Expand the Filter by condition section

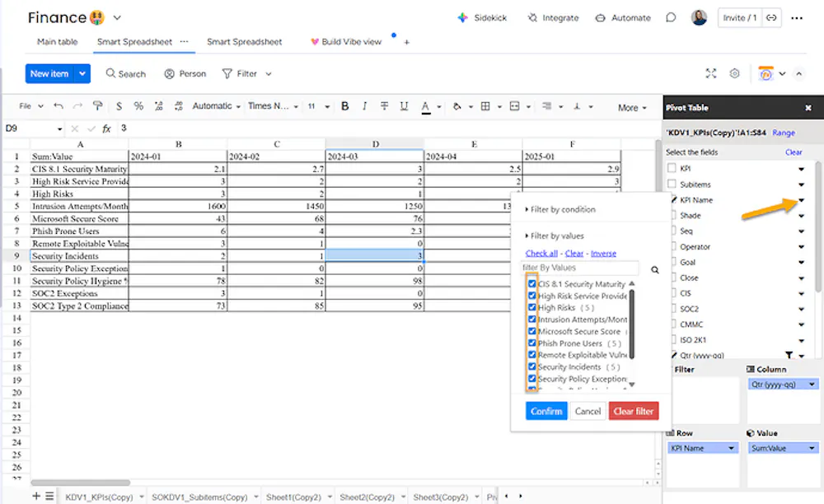pos(560,209)
